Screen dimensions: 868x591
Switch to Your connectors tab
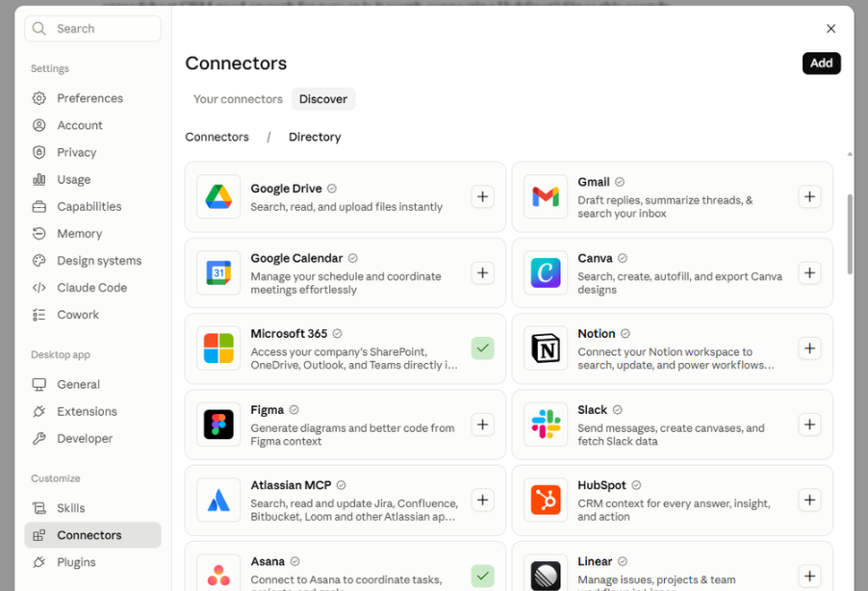pos(238,99)
